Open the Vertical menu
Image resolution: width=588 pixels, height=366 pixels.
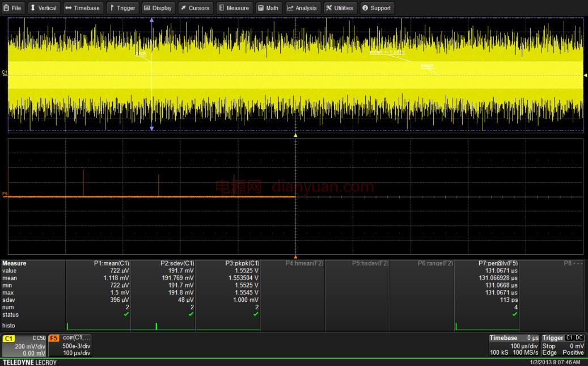point(43,8)
